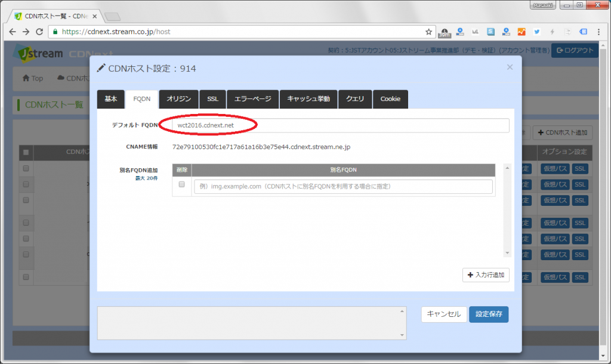Screen dimensions: 611x364
Task: Click the ログアウト button
Action: [x=574, y=51]
